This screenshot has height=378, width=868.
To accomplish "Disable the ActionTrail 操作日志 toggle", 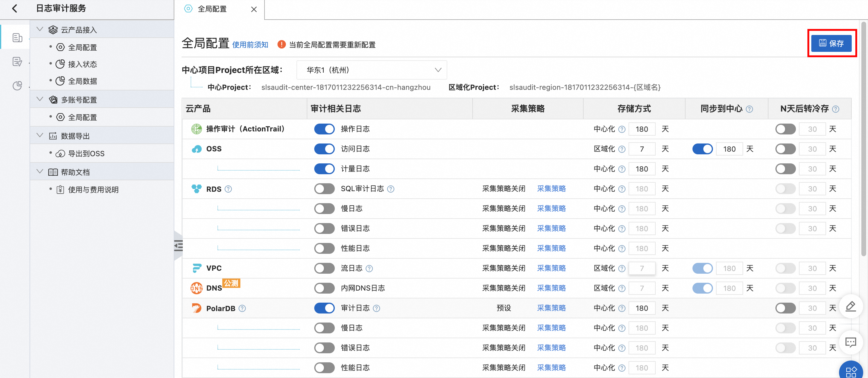I will [x=324, y=129].
